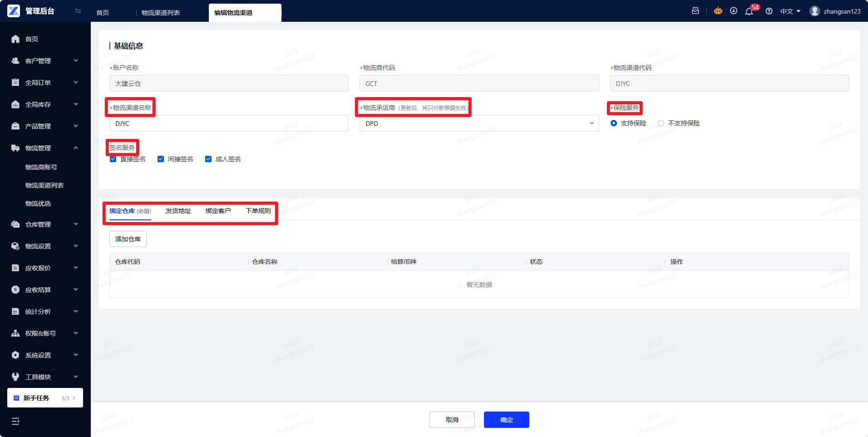Click the 首页 home icon in sidebar
Screen dimensions: 868x437
click(15, 39)
